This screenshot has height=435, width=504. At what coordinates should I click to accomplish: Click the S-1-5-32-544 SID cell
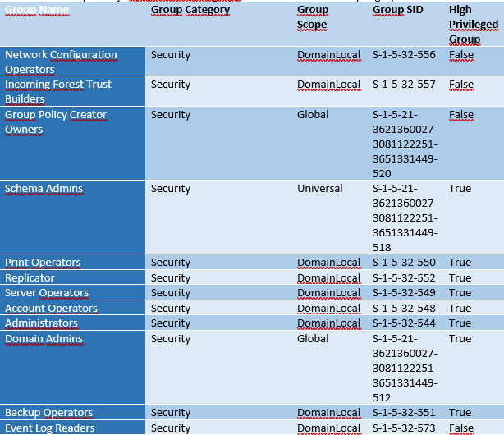404,323
